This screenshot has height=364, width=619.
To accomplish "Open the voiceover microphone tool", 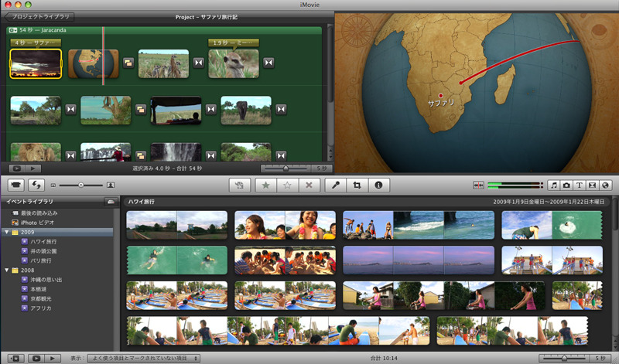I will [x=336, y=185].
